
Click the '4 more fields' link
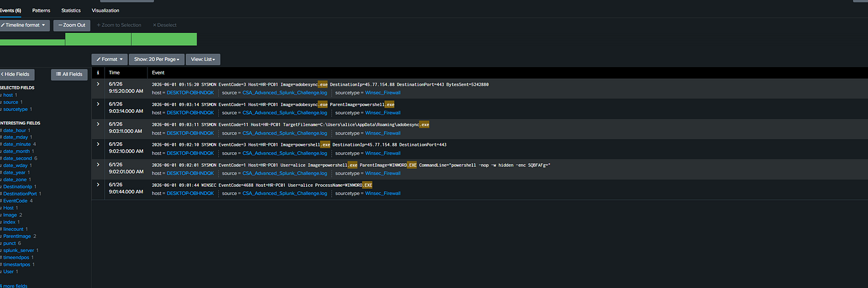(x=14, y=286)
